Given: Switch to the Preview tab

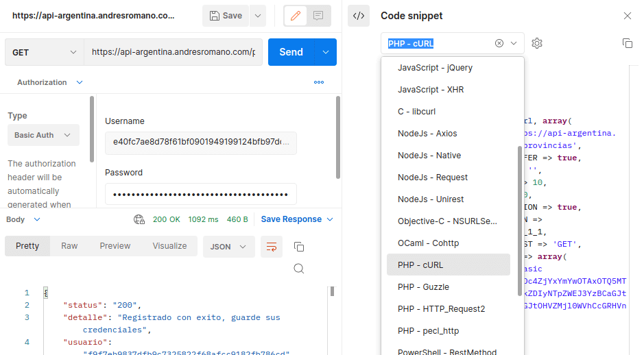Looking at the screenshot, I should coord(115,246).
